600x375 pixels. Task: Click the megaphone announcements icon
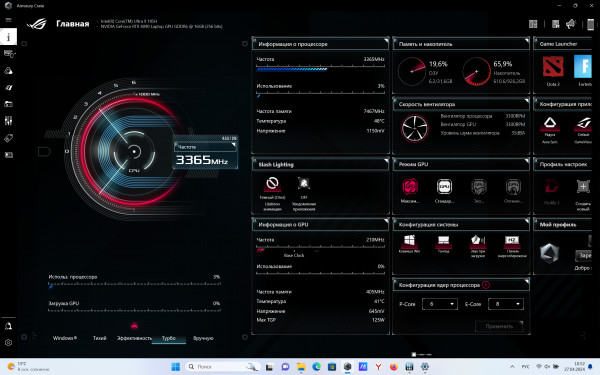click(571, 24)
